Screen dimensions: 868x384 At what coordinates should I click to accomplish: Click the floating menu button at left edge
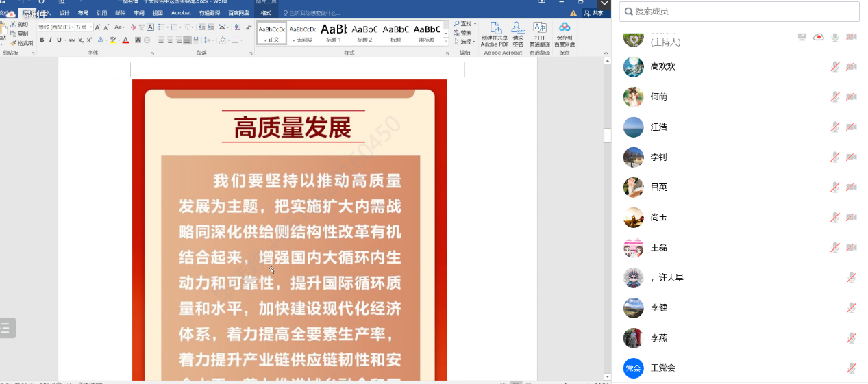(x=6, y=328)
